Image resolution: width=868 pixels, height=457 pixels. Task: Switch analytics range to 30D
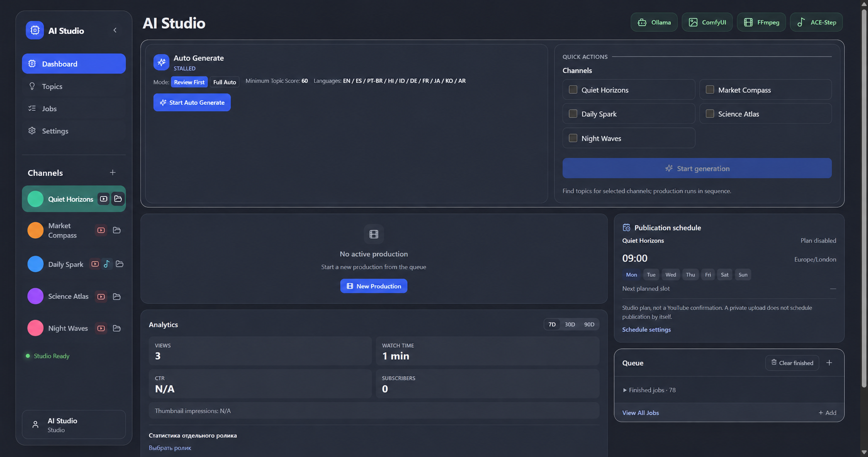click(570, 324)
